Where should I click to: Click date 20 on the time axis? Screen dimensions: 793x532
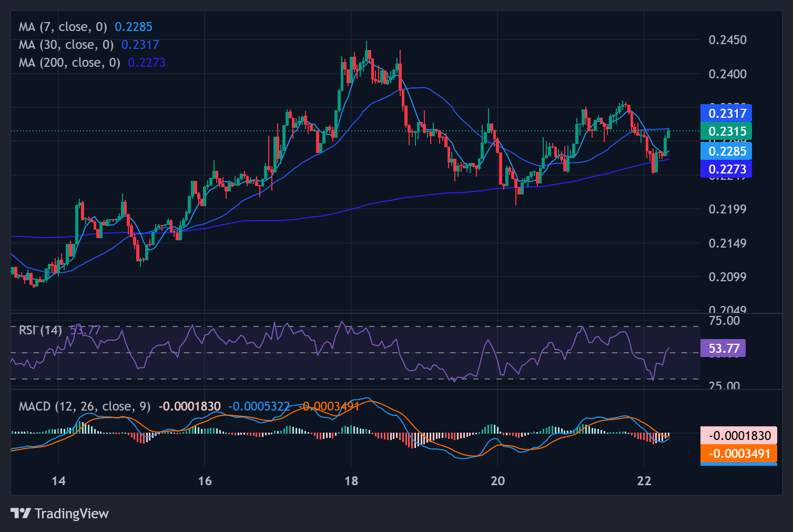coord(497,480)
